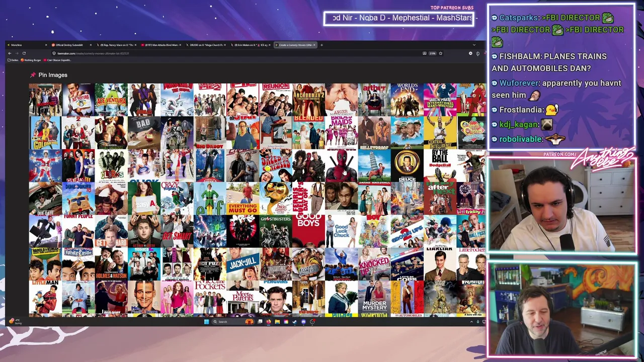Switch to the Moreless tab

(28, 45)
